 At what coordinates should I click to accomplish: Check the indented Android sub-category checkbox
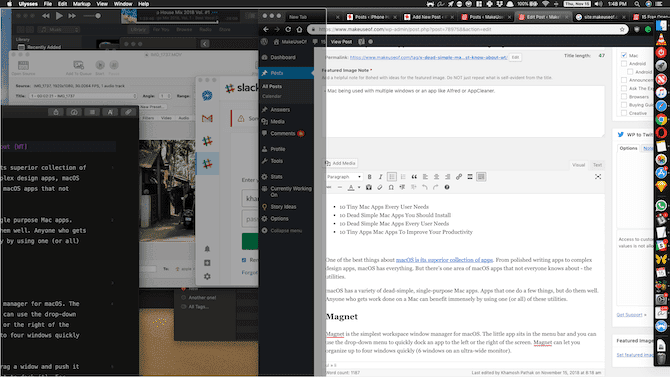coord(630,72)
